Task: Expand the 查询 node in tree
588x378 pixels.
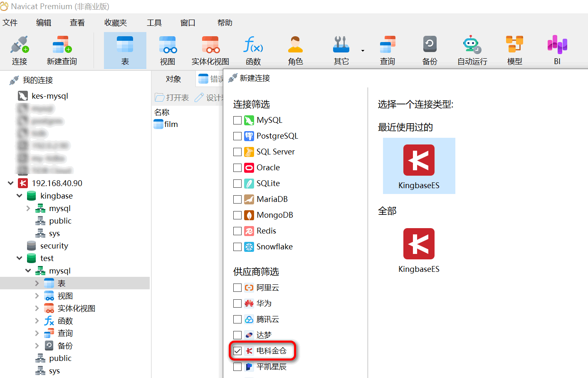Action: click(x=37, y=333)
